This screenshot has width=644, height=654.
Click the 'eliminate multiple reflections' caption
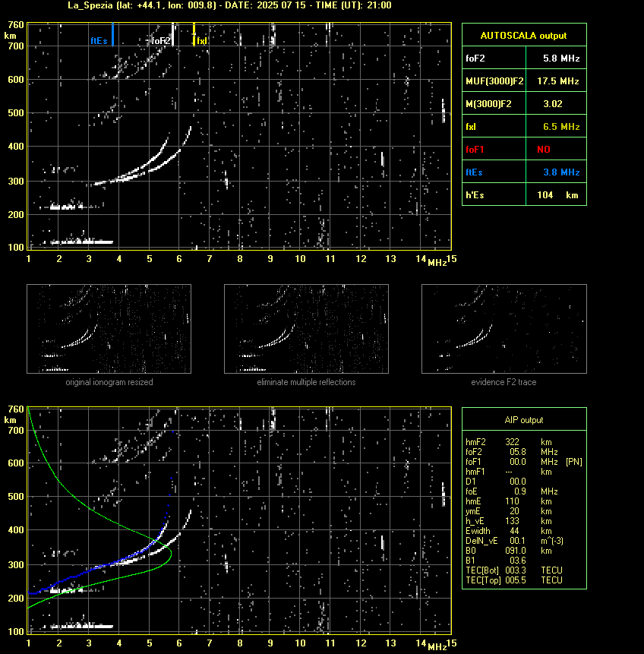coord(306,382)
